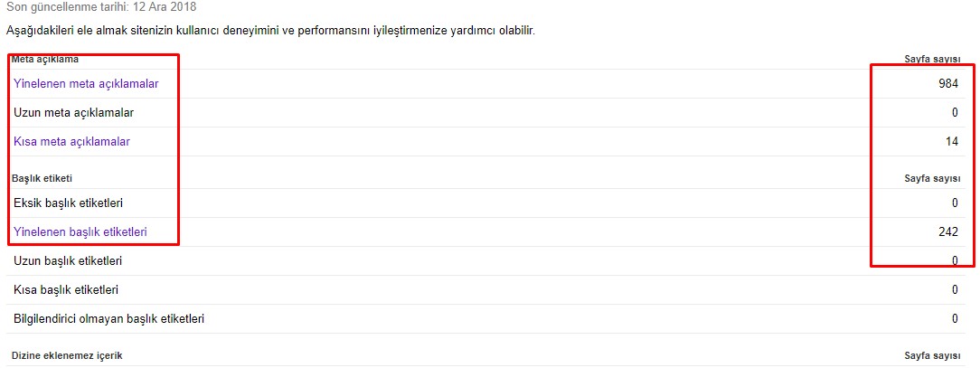The width and height of the screenshot is (980, 368).
Task: Click the Uzun başlık etiketleri row label
Action: point(68,261)
